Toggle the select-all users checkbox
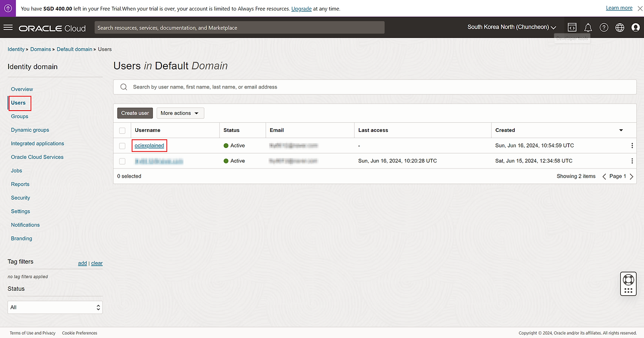 [122, 130]
